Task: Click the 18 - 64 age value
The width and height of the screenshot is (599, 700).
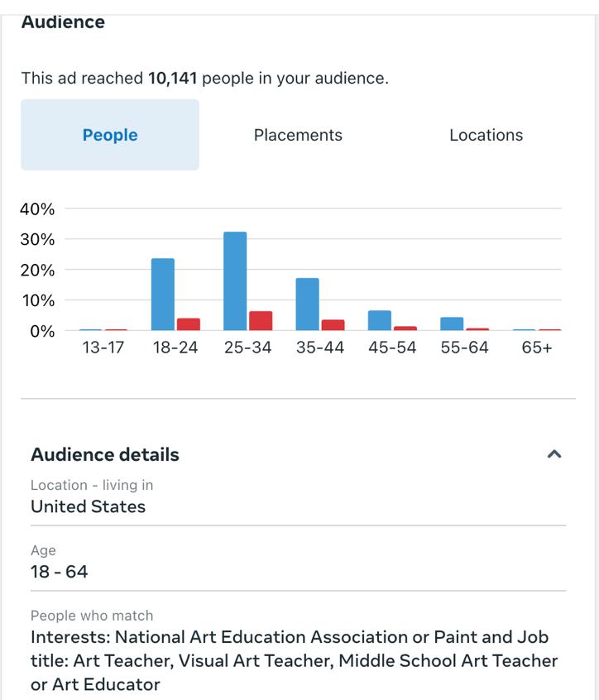Action: click(x=59, y=572)
